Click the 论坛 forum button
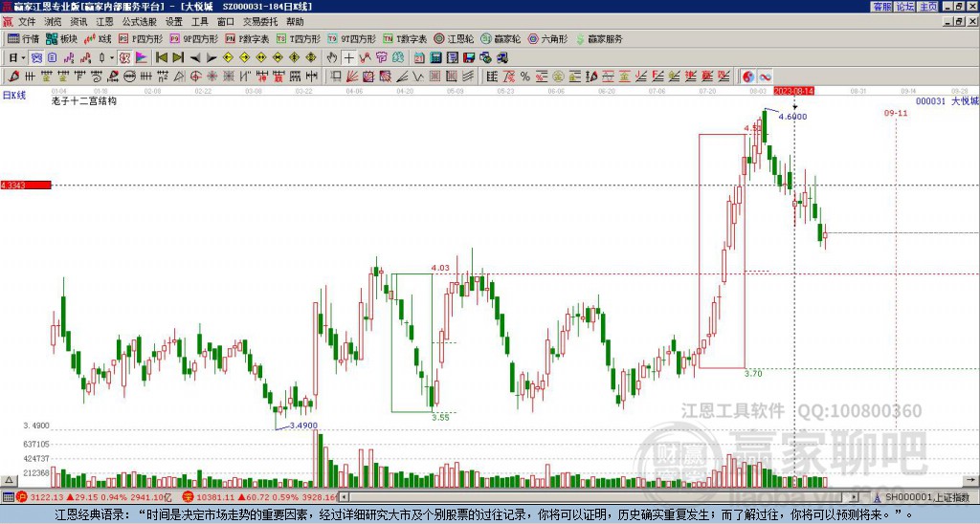Viewport: 980px width, 524px height. point(904,7)
